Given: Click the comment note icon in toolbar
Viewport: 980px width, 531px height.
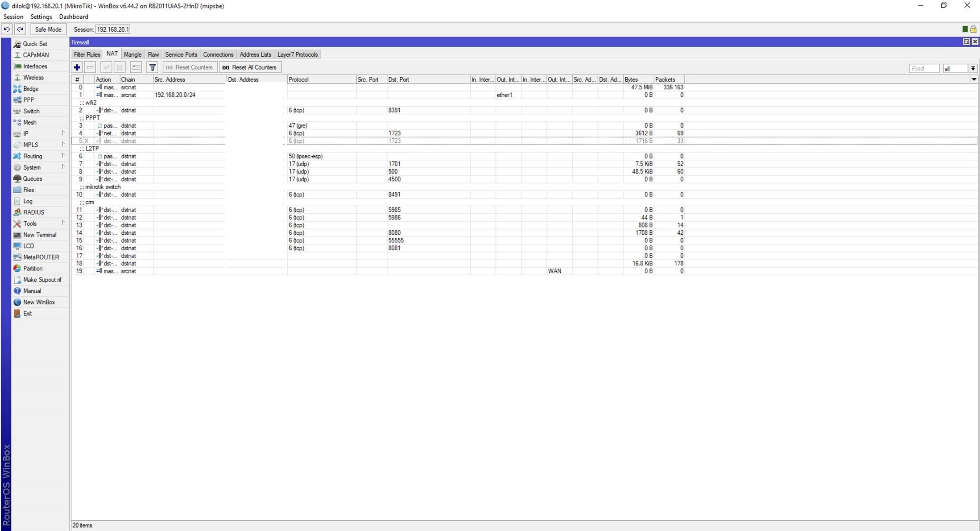Looking at the screenshot, I should 136,67.
